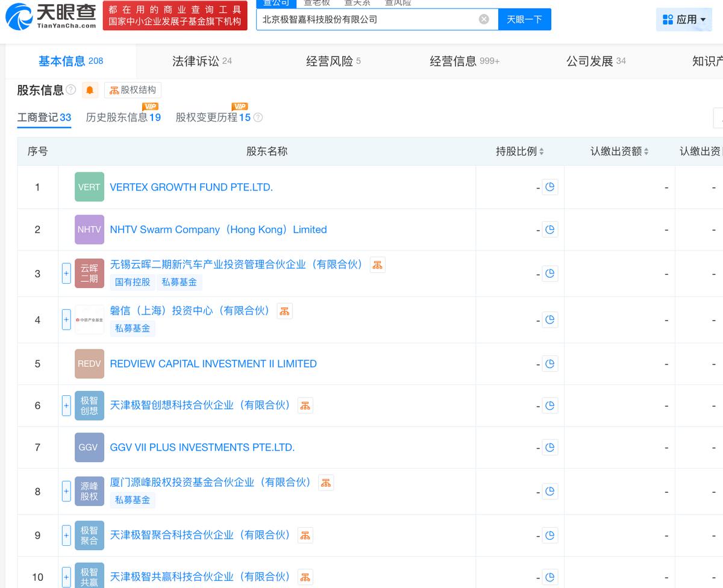
Task: Open NHTV Swarm Company (Hong Kong) Limited link
Action: pos(218,230)
